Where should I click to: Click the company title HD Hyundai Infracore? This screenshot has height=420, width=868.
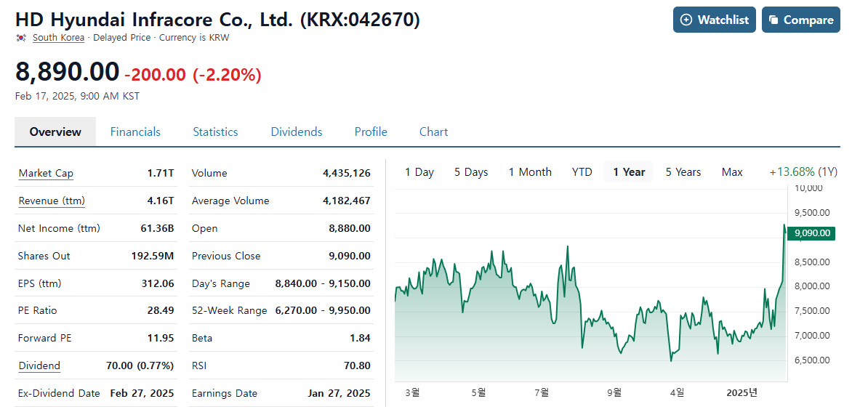pos(217,20)
